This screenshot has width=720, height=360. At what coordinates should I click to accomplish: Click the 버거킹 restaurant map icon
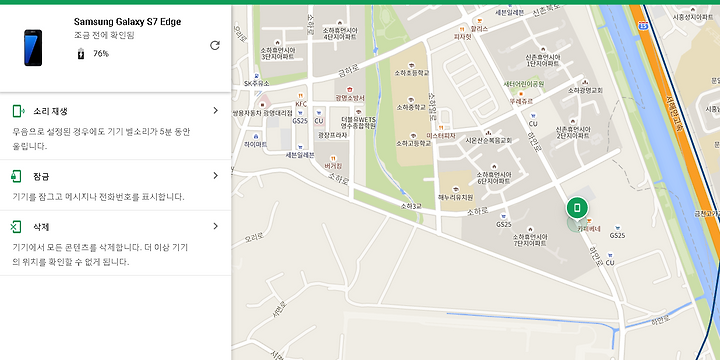333,158
